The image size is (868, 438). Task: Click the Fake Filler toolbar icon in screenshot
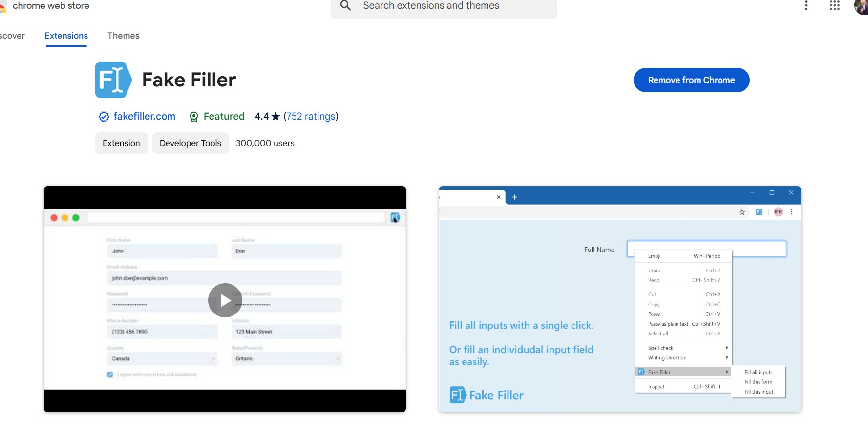[x=759, y=212]
